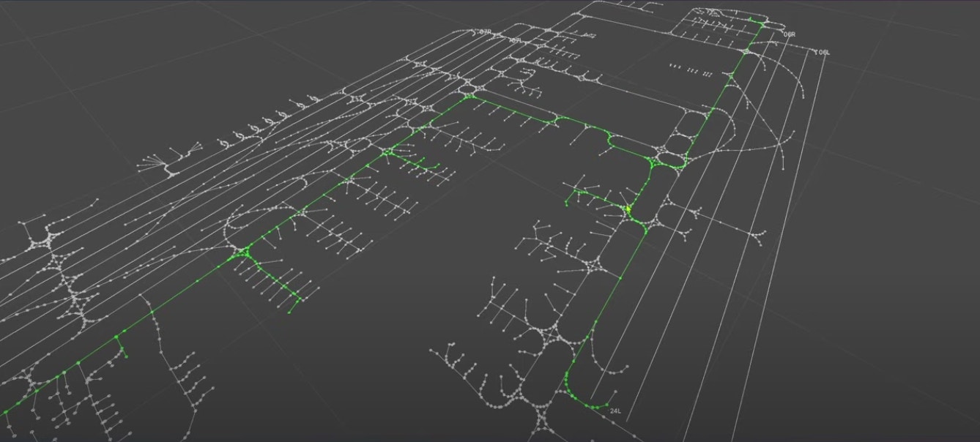Click the large green junction hub on left route
Viewport: 980px width, 442px height.
(x=245, y=253)
